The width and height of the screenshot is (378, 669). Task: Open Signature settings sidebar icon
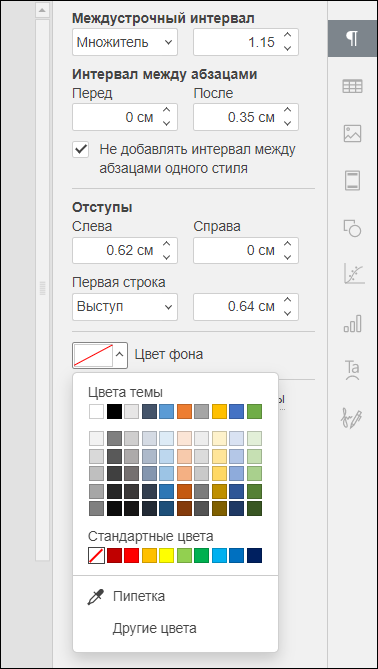[x=352, y=418]
